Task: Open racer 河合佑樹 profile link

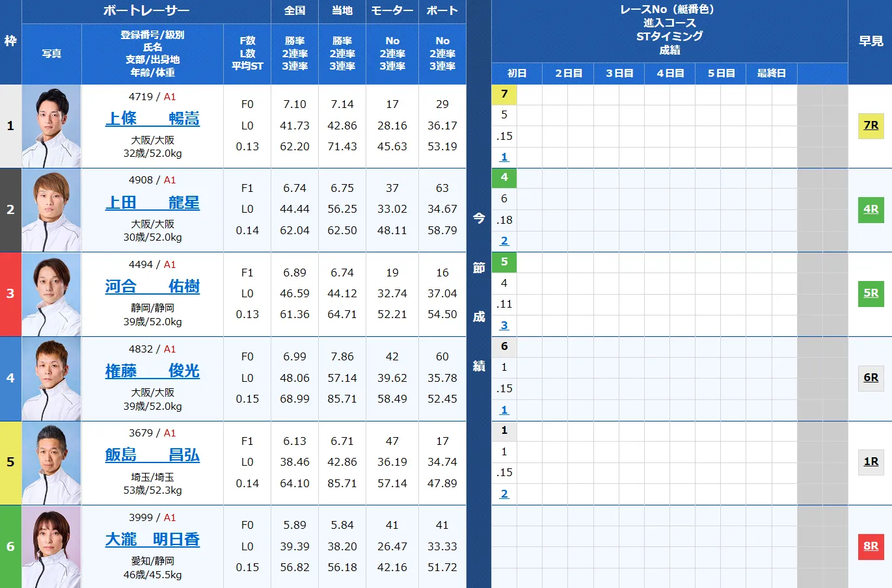Action: [x=152, y=287]
